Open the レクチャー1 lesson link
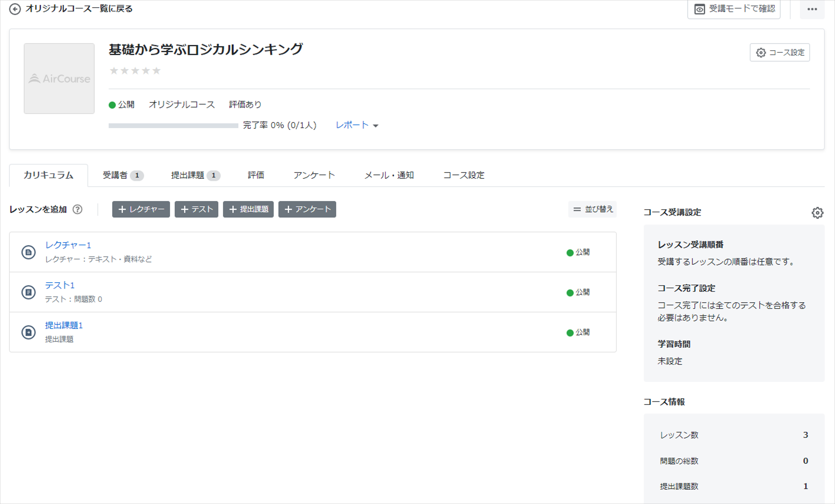The width and height of the screenshot is (835, 504). (x=68, y=245)
